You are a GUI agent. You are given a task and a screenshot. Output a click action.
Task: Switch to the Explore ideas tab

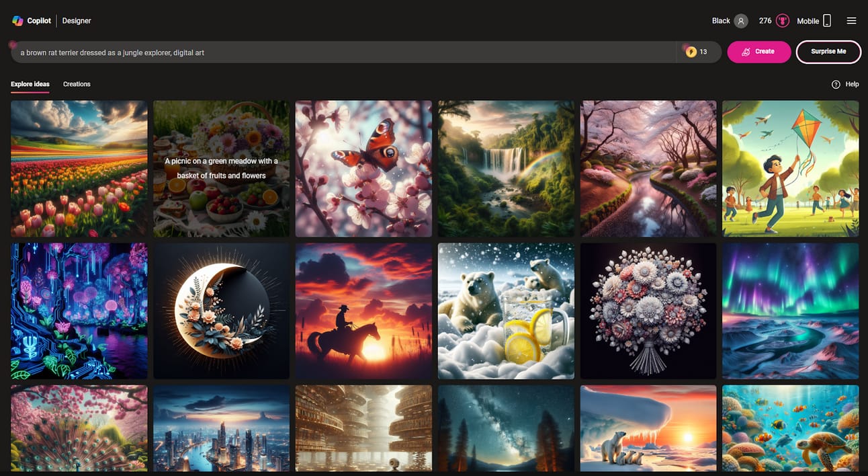click(x=30, y=84)
